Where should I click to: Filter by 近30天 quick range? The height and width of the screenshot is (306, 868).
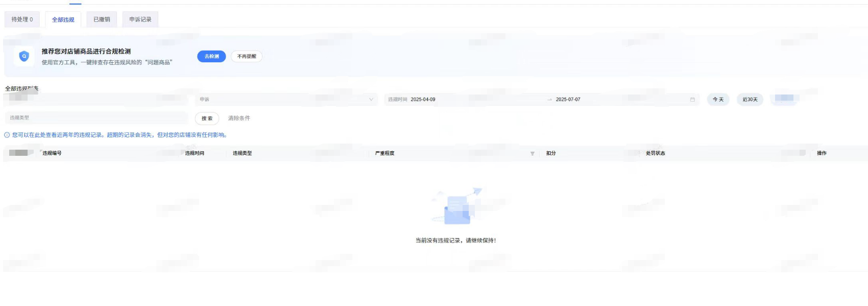[x=750, y=99]
